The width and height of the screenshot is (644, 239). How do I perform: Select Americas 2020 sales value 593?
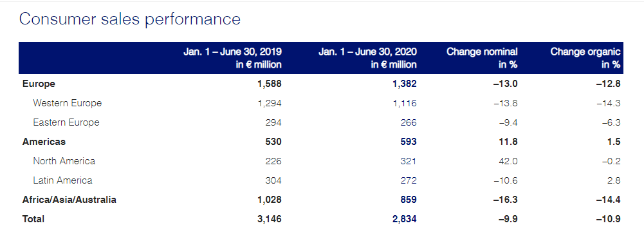point(409,142)
